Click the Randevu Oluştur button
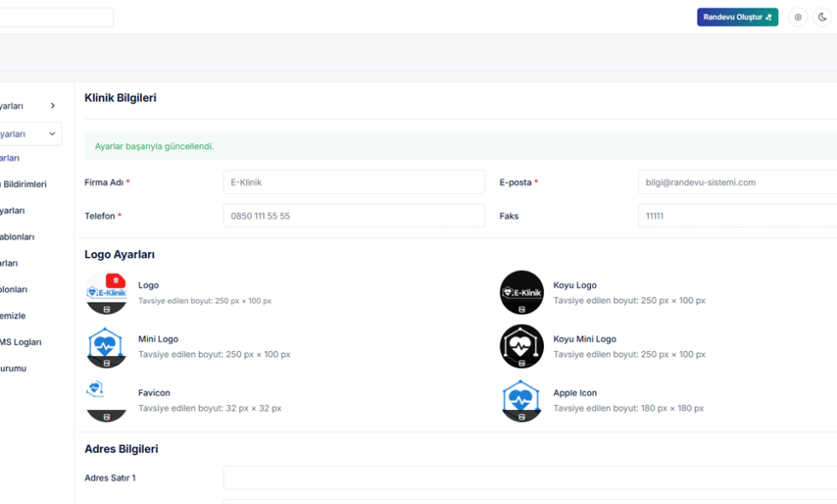Image resolution: width=837 pixels, height=504 pixels. click(x=737, y=17)
